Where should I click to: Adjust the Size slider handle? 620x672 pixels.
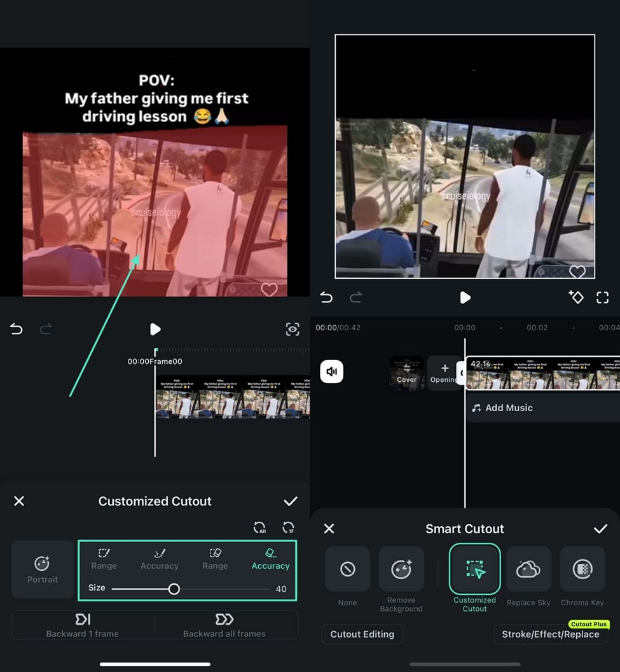[174, 589]
